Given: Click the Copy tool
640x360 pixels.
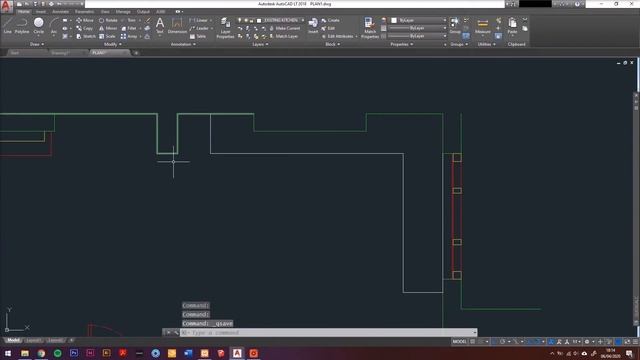Looking at the screenshot, I should click(x=84, y=28).
